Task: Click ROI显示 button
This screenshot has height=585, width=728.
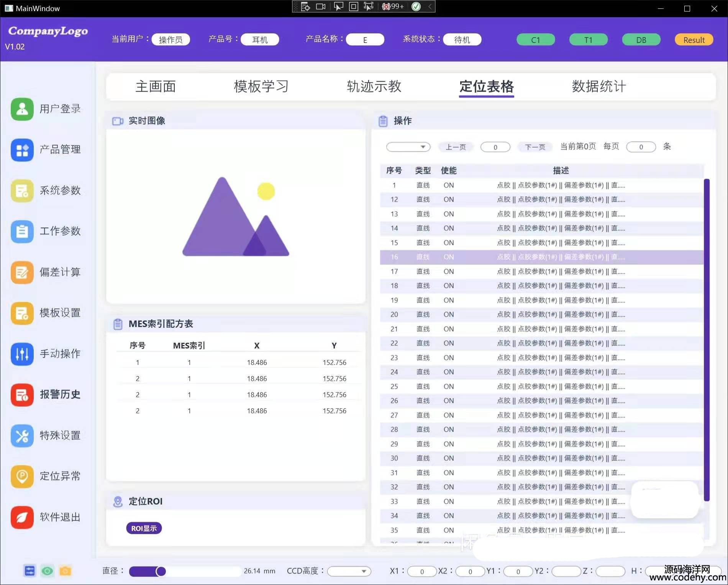Action: [x=144, y=528]
